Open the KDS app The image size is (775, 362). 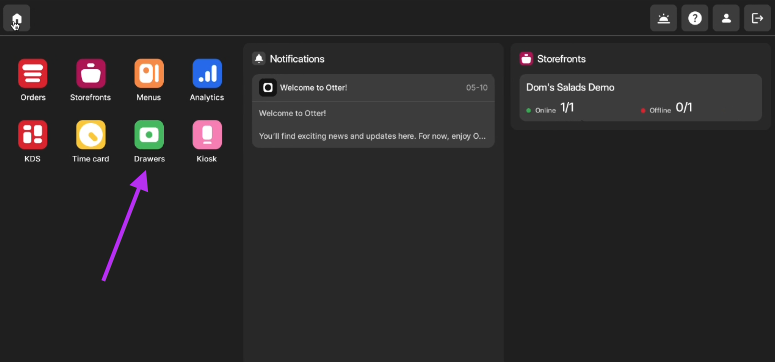(33, 135)
